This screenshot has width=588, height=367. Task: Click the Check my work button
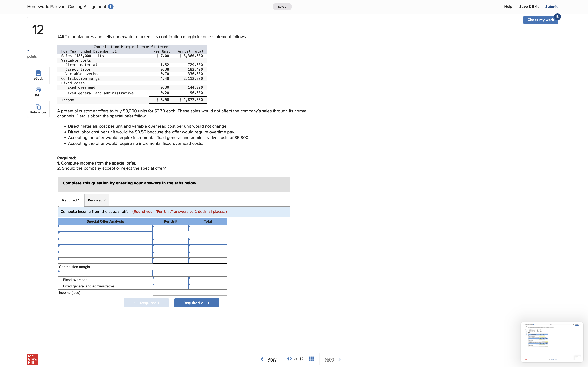pos(540,20)
